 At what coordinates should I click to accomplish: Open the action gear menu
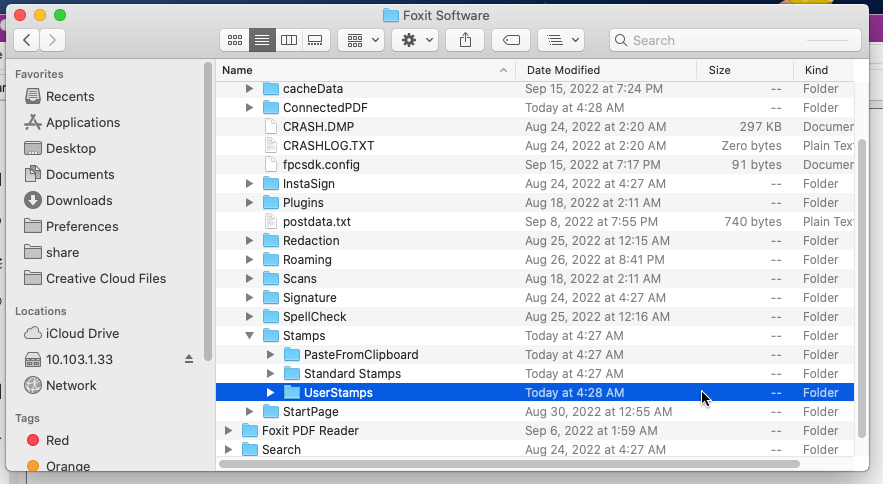(x=415, y=40)
